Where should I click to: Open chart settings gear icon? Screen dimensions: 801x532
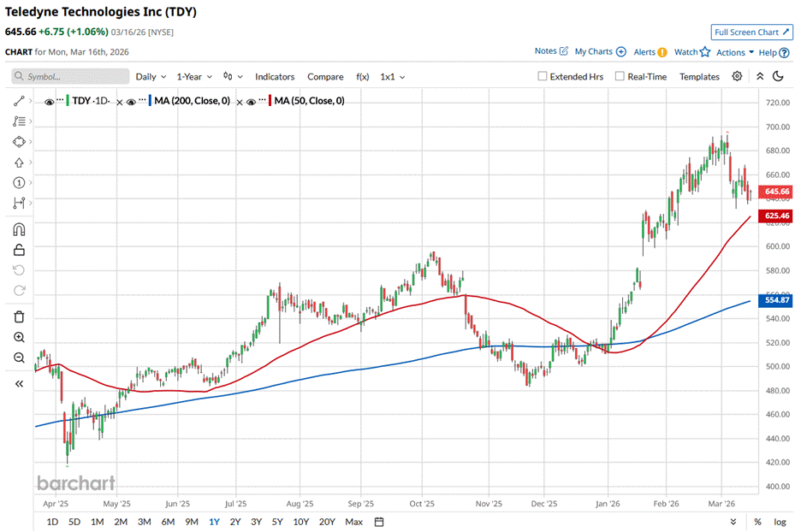(737, 76)
